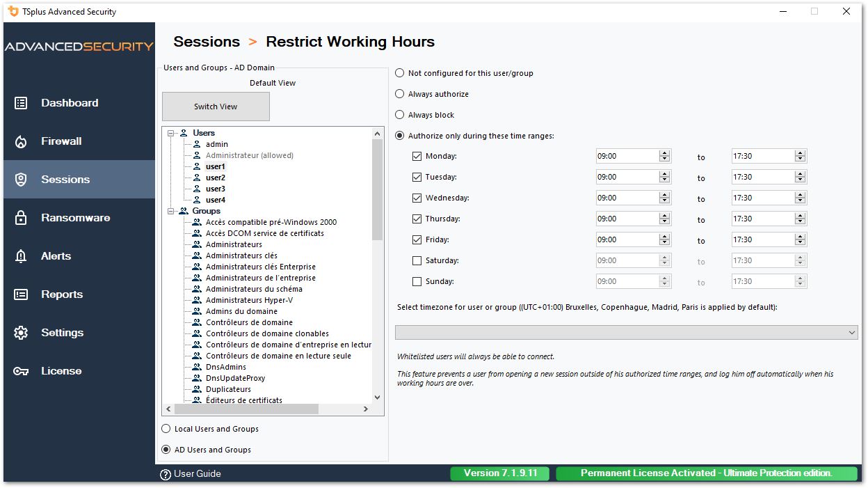Click the Settings gear icon
Screen dimensions: 868x488
(x=21, y=333)
